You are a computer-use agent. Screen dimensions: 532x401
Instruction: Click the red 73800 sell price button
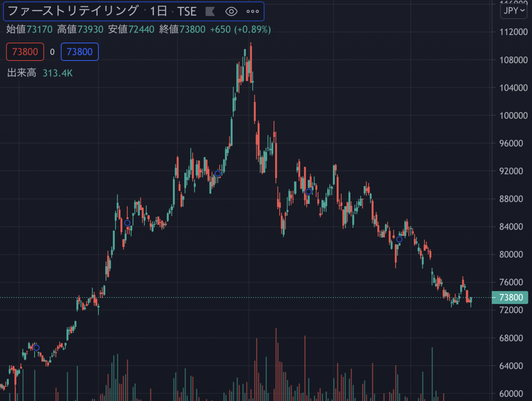[25, 52]
